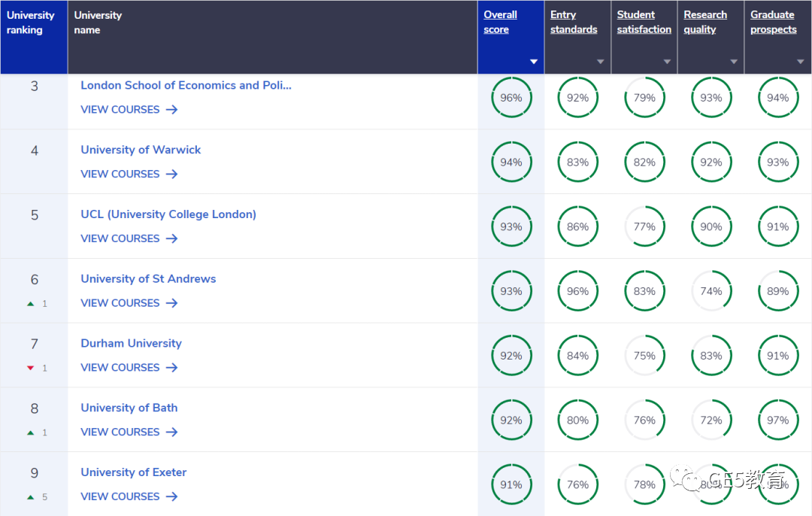Open University of Warwick link

(141, 150)
